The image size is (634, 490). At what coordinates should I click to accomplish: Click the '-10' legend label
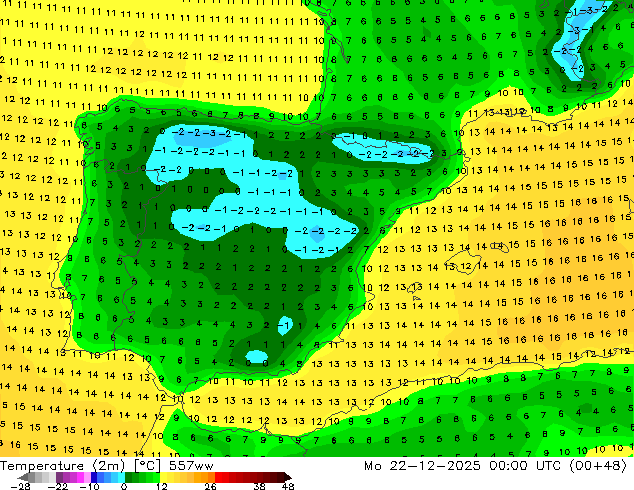tap(90, 486)
